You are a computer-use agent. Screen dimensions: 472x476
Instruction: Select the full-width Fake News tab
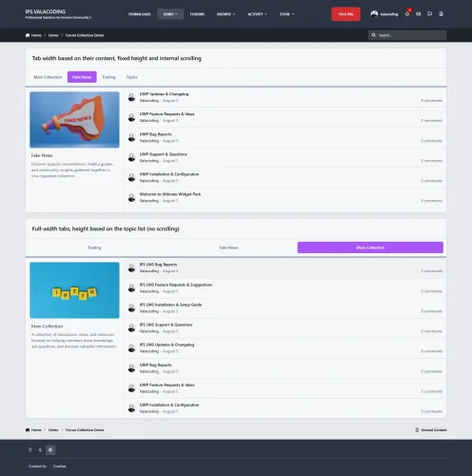click(228, 248)
